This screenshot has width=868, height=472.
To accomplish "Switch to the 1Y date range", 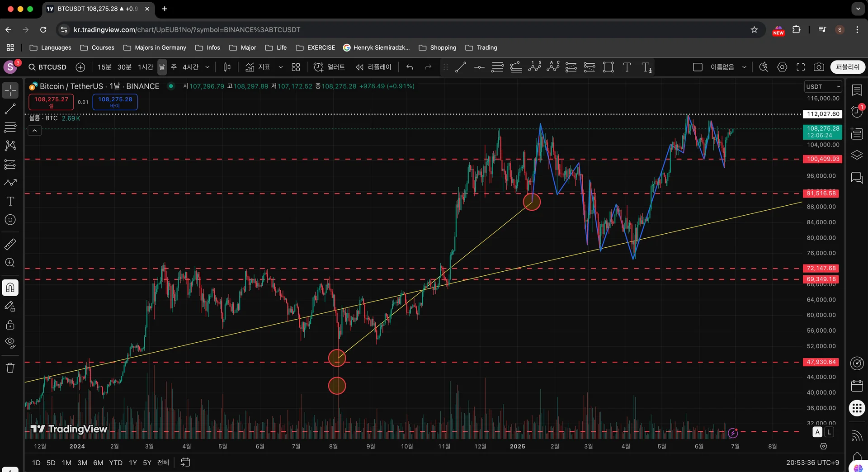I will (x=133, y=463).
